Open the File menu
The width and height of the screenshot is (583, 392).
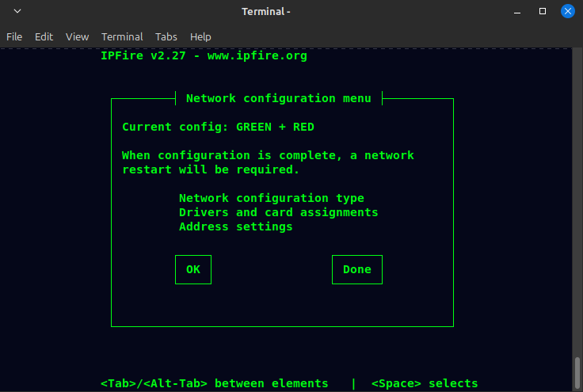[x=14, y=36]
